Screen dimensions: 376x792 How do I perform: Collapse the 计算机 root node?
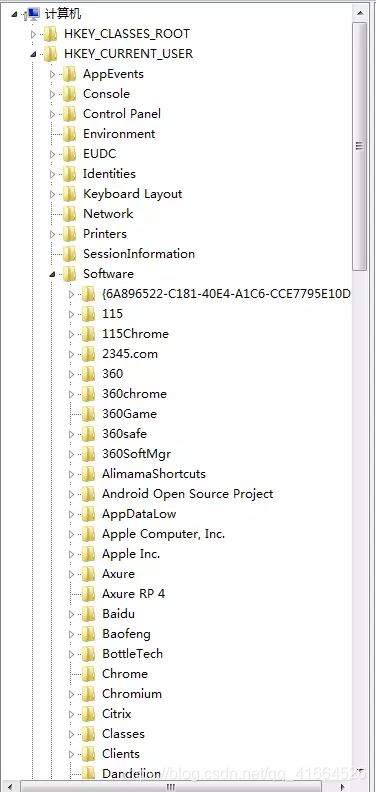tap(14, 14)
